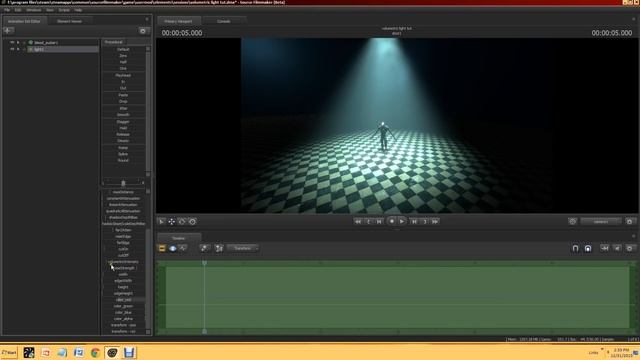The width and height of the screenshot is (640, 360).
Task: Toggle the timeline mute audio speaker icon
Action: (617, 248)
